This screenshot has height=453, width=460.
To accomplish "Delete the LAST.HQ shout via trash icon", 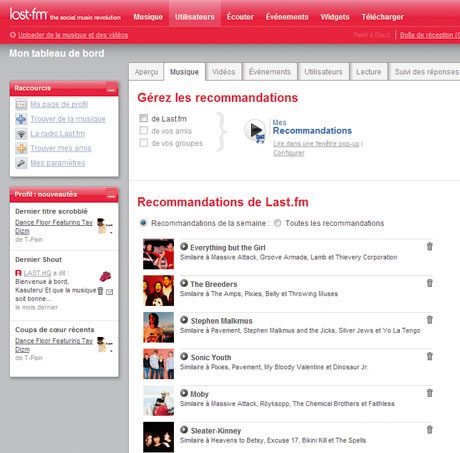I will (x=100, y=291).
